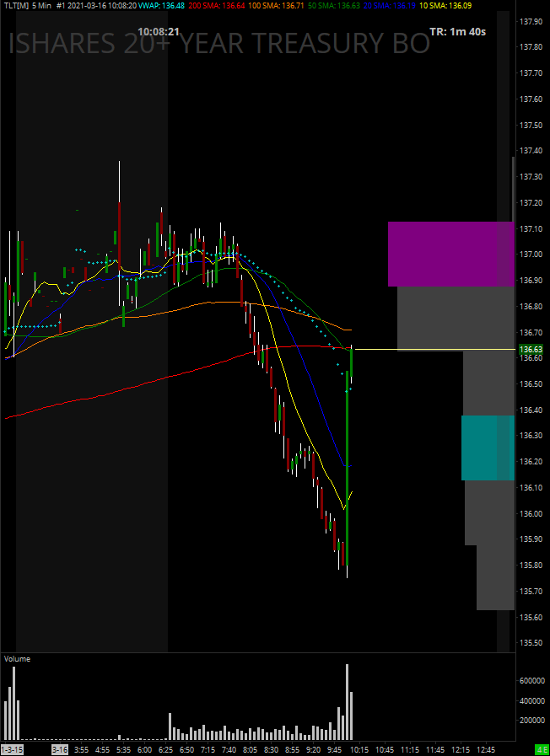The image size is (550, 756).
Task: Click the 7:40 time axis label
Action: coord(229,750)
